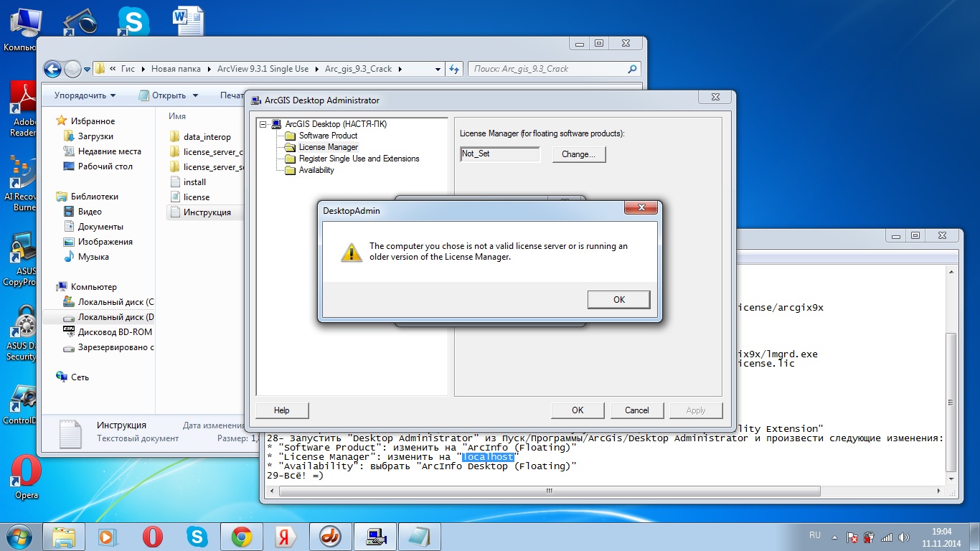Open Загрузки in the navigation pane
This screenshot has height=551, width=980.
[x=95, y=136]
